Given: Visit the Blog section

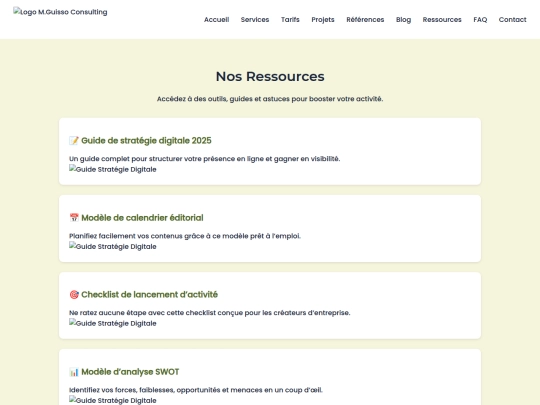Looking at the screenshot, I should (x=403, y=20).
